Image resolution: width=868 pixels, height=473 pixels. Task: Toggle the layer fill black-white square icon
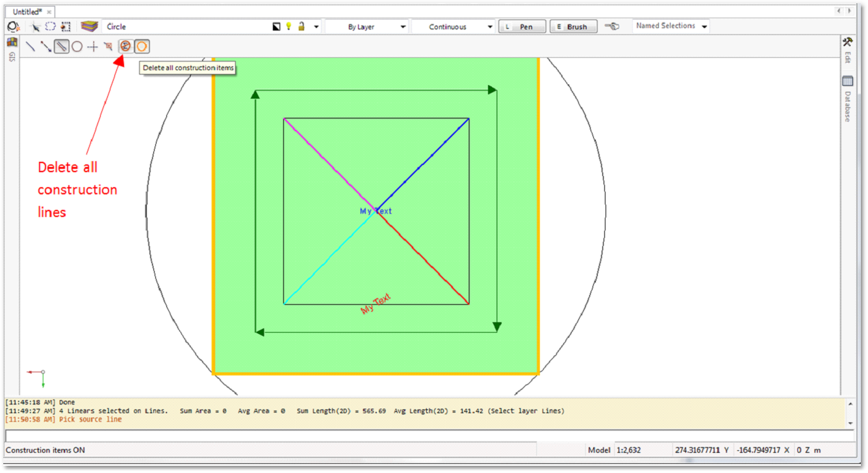pyautogui.click(x=276, y=27)
